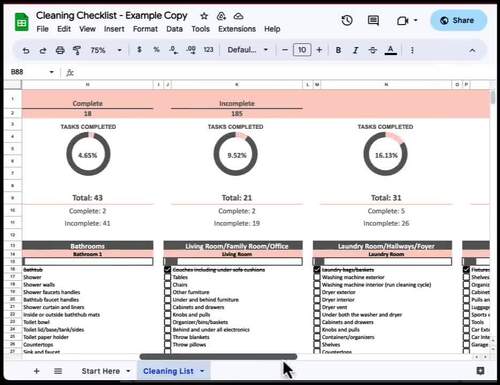Check the Dryer vent checkbox
This screenshot has width=500, height=385.
317,307
